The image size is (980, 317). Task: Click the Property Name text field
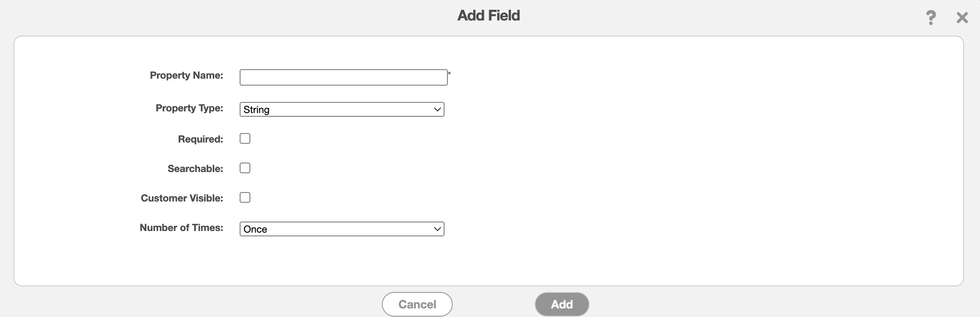click(343, 77)
